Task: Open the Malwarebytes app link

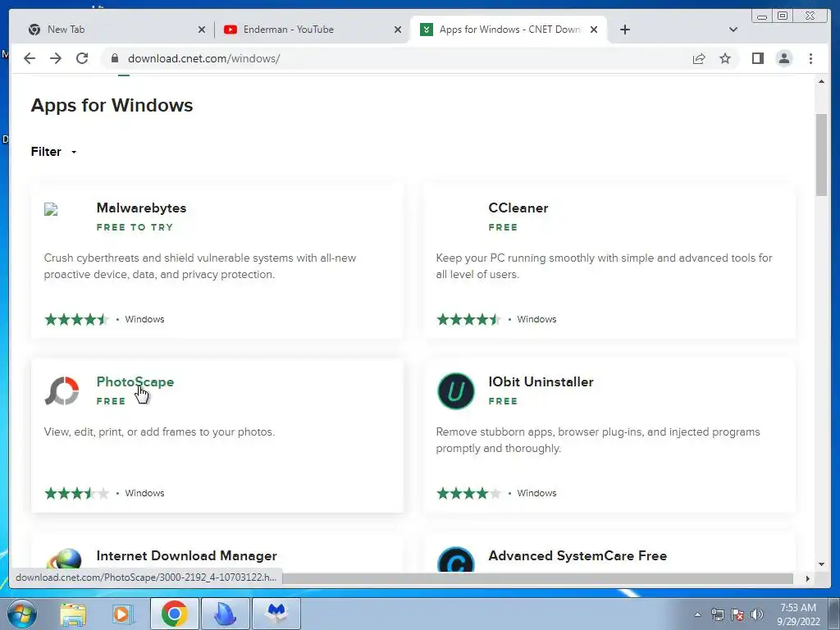Action: click(x=141, y=208)
